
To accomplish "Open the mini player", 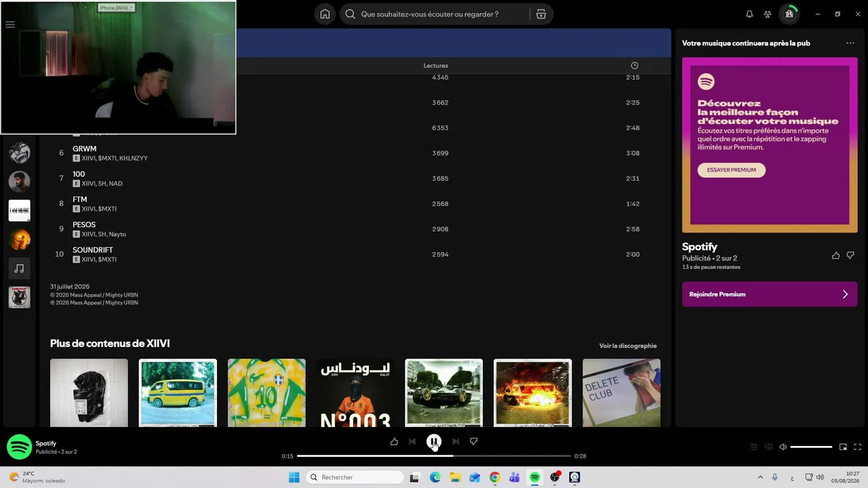I will click(x=843, y=447).
